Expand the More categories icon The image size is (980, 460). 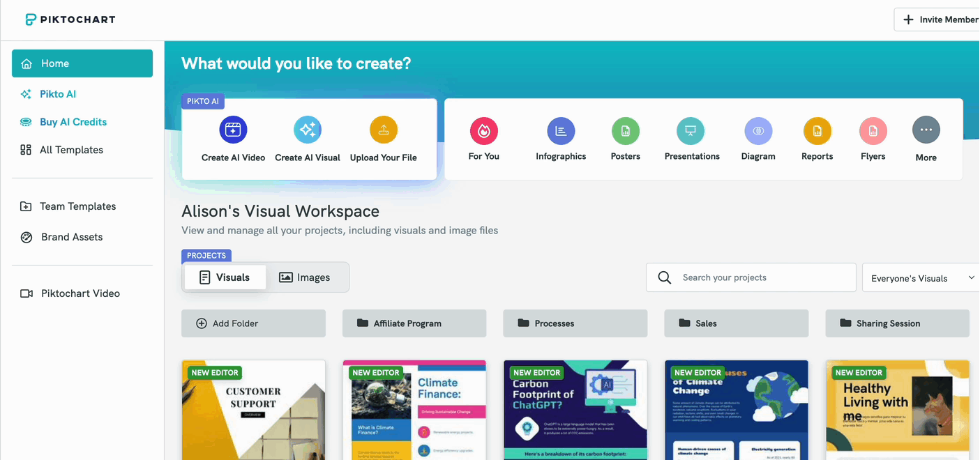pyautogui.click(x=926, y=130)
